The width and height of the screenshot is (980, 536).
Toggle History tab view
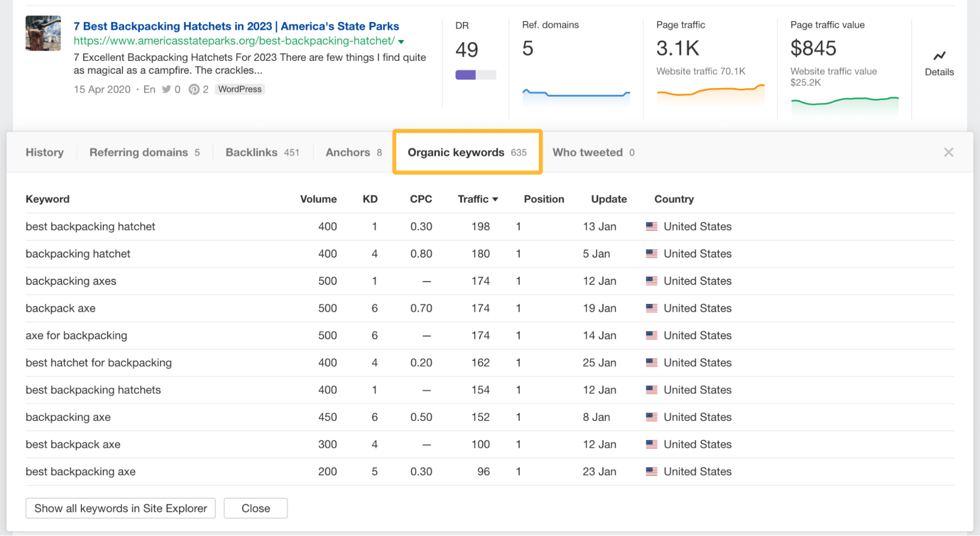coord(44,153)
